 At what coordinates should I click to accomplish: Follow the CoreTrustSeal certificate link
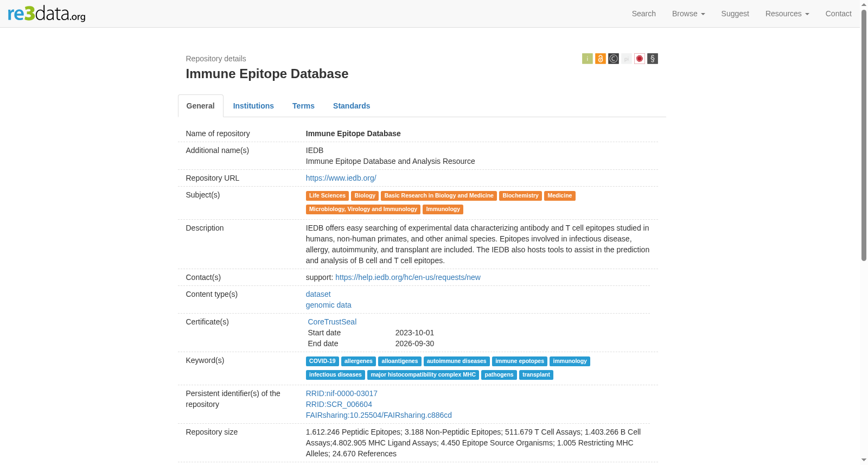[332, 322]
